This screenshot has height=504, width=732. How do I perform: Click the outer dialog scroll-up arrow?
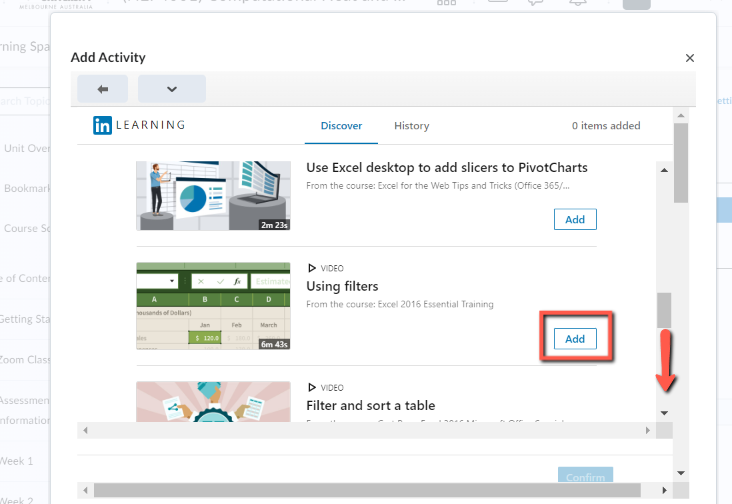click(x=681, y=115)
